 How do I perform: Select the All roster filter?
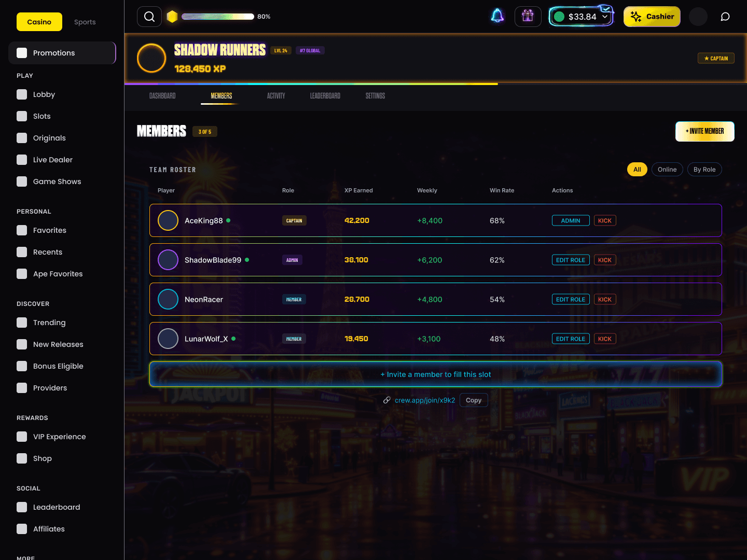click(637, 170)
